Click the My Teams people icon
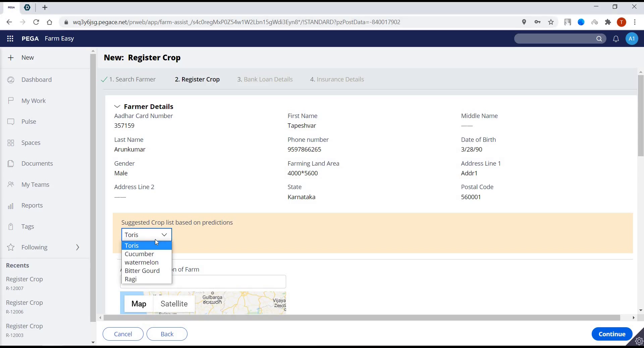The width and height of the screenshot is (644, 348). [x=11, y=184]
